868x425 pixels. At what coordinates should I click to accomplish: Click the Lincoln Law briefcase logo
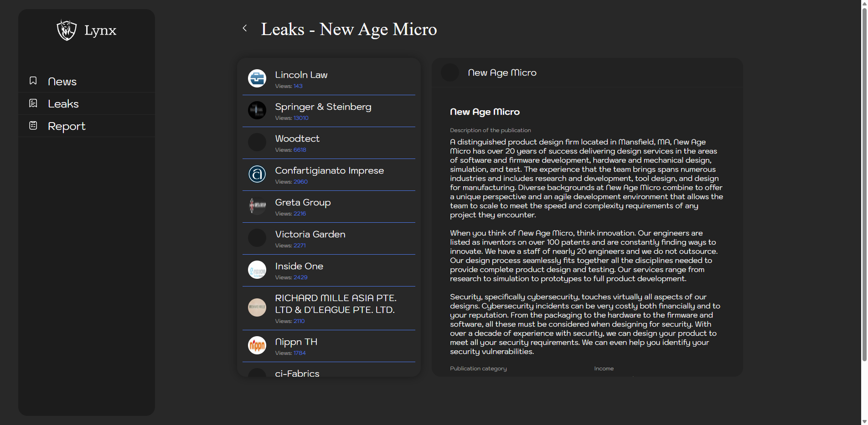pos(257,78)
